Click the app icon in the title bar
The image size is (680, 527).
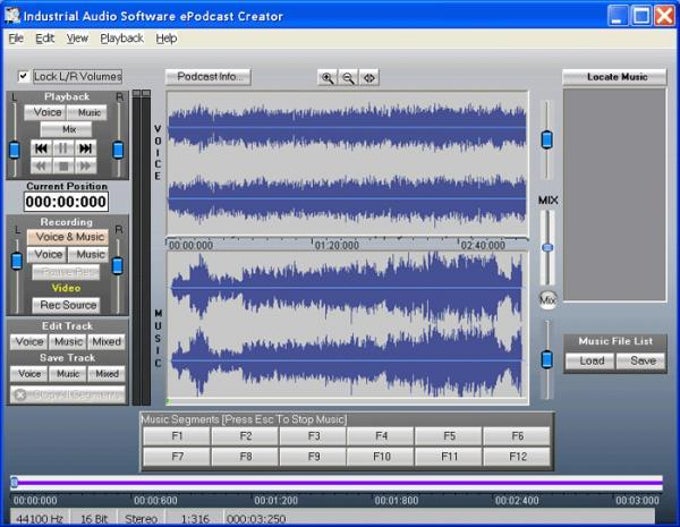[x=12, y=16]
